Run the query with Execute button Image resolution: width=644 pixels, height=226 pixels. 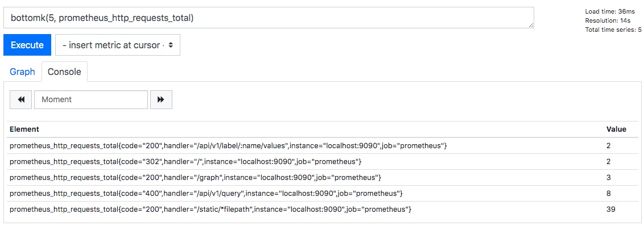tap(27, 45)
